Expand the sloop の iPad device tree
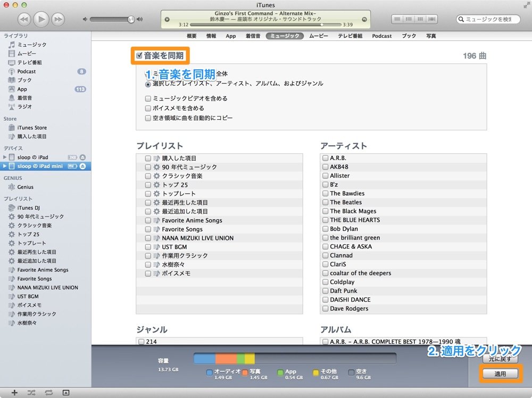532x398 pixels. coord(5,157)
